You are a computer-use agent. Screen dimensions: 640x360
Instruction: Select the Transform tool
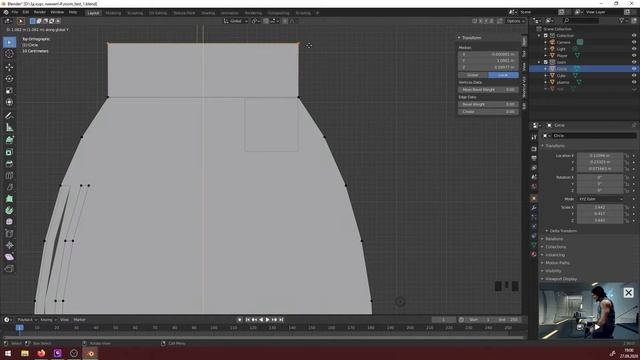(x=9, y=102)
